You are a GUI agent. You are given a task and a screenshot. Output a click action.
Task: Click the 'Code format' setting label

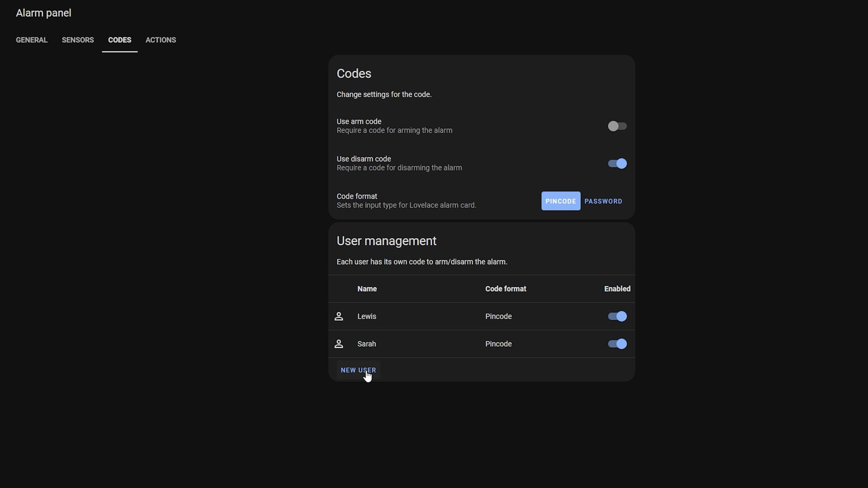click(357, 196)
